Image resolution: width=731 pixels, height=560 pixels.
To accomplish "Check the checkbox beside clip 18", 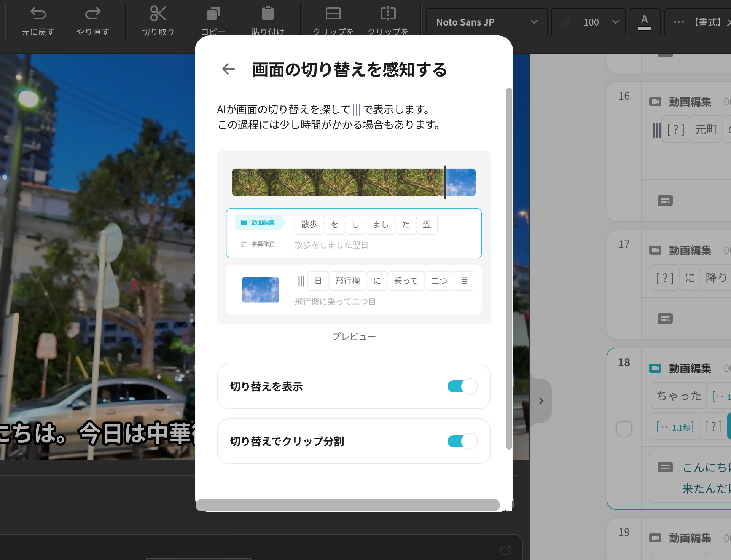I will [624, 428].
